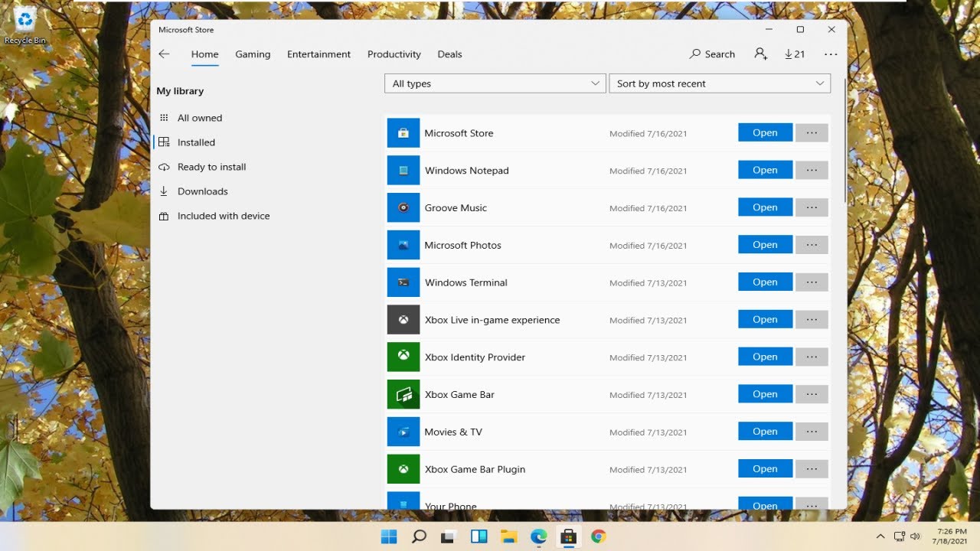Viewport: 980px width, 551px height.
Task: Click the back arrow in Microsoft Store
Action: pyautogui.click(x=164, y=54)
